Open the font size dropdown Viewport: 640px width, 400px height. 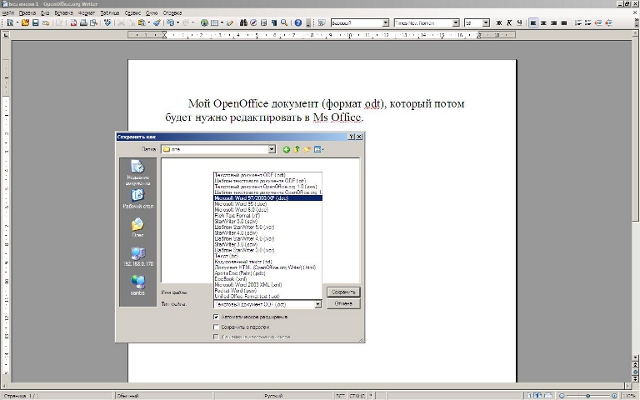[486, 23]
